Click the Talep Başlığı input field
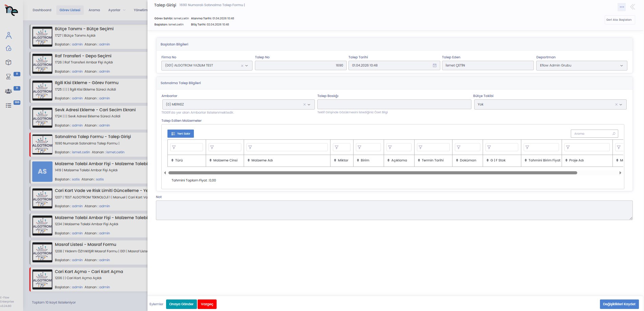The width and height of the screenshot is (644, 311). (394, 104)
